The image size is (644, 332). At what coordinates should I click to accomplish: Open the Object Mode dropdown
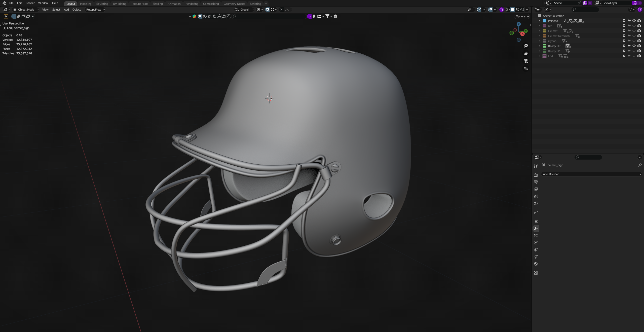[26, 10]
